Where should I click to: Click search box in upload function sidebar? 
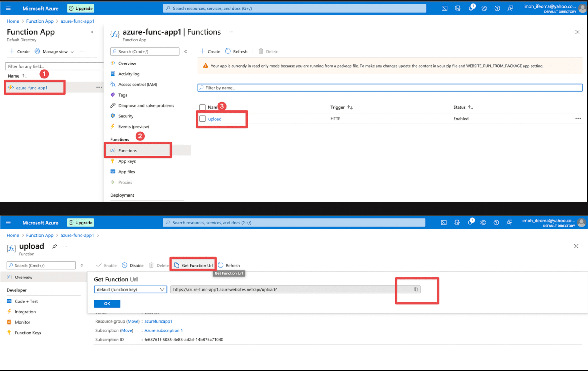coord(41,265)
